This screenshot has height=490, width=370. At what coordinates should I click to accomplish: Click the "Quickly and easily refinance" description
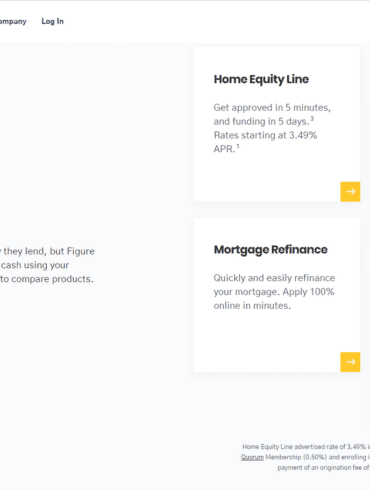click(x=274, y=278)
